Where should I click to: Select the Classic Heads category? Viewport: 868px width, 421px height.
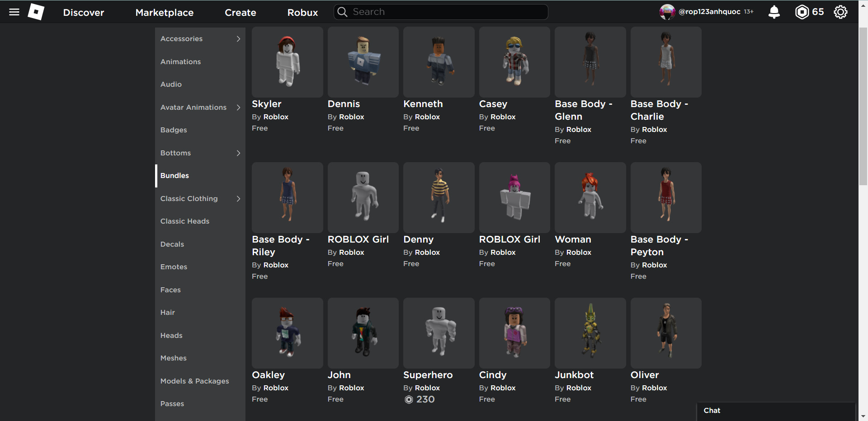200,221
